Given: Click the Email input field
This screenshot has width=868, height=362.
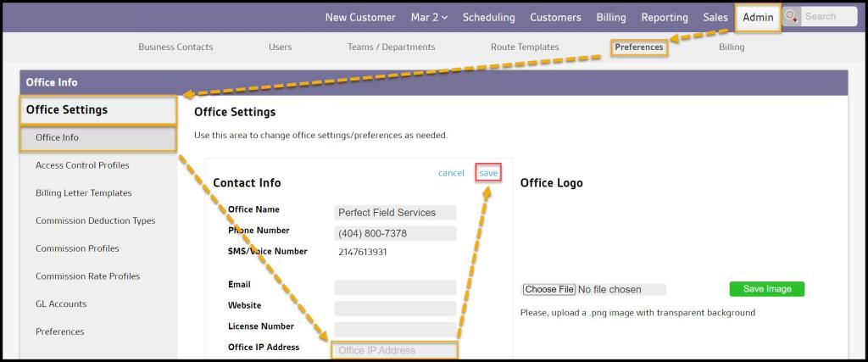Looking at the screenshot, I should click(x=395, y=287).
